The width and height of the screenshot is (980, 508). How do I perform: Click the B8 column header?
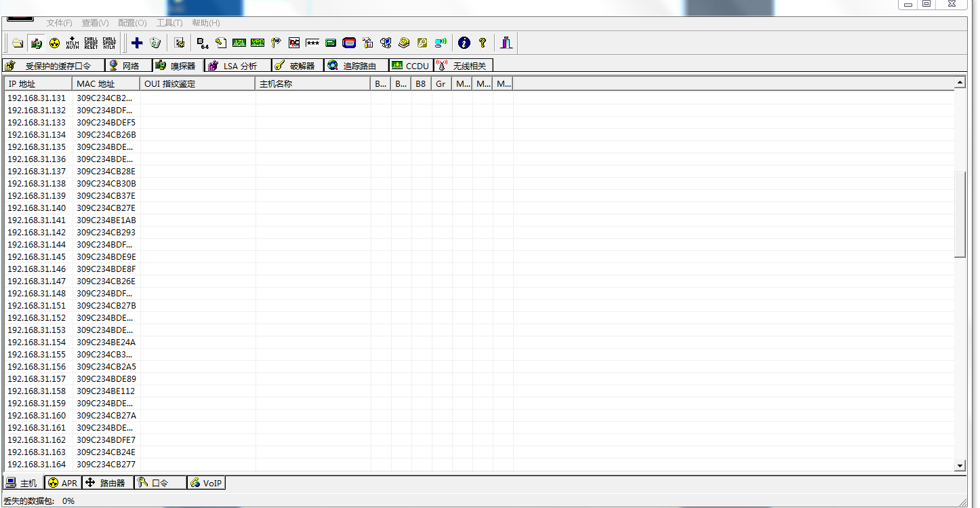tap(421, 84)
